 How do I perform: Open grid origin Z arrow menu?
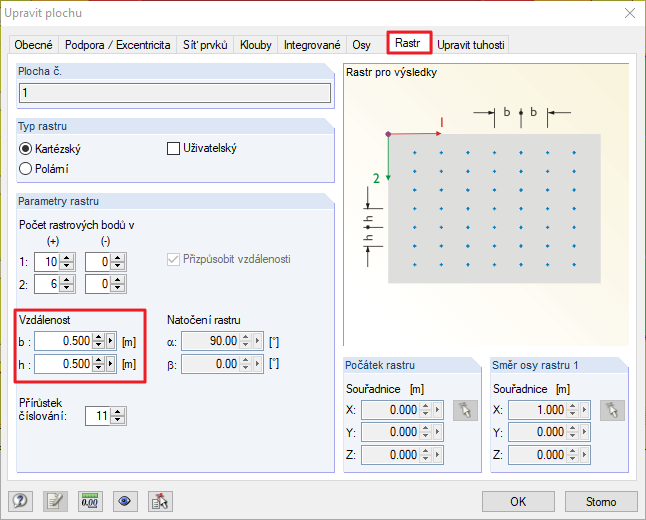pos(438,455)
